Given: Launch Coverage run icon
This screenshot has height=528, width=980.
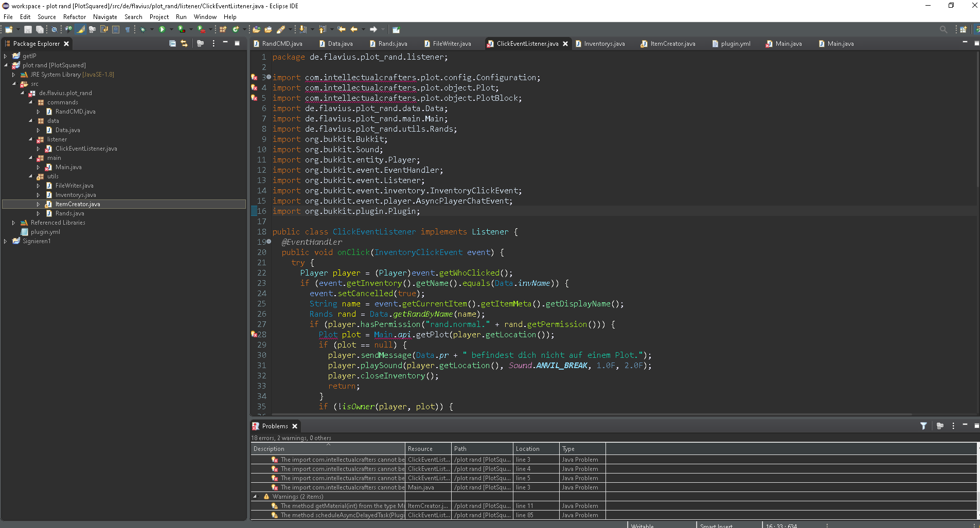Looking at the screenshot, I should tap(181, 29).
